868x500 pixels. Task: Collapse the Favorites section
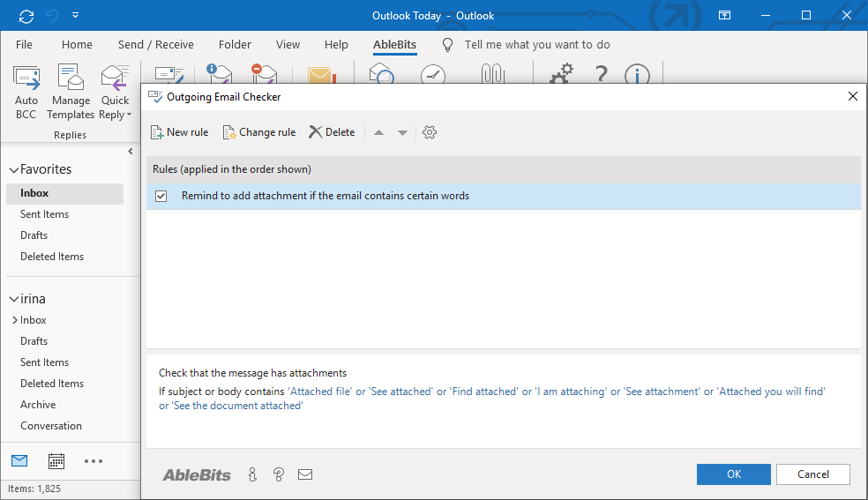pyautogui.click(x=14, y=170)
